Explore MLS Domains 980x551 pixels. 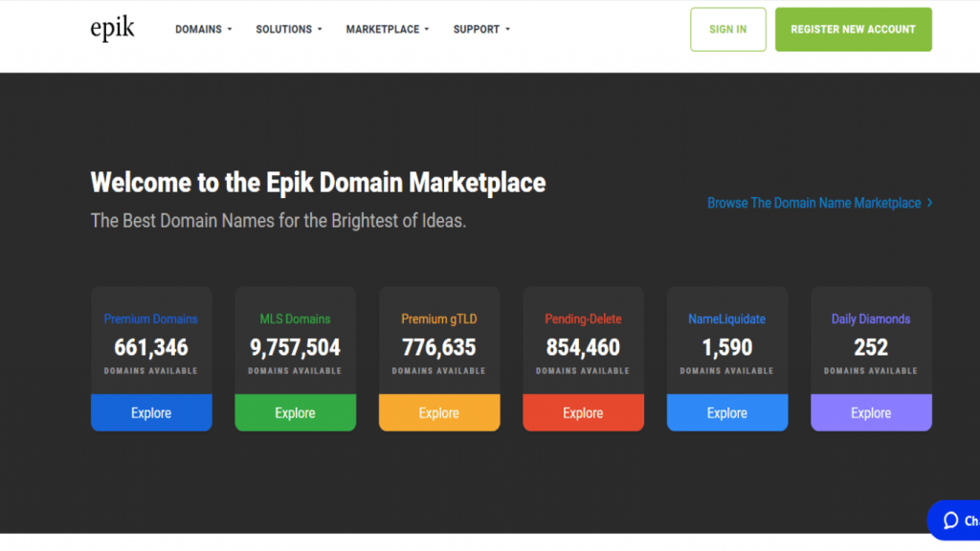pyautogui.click(x=295, y=412)
